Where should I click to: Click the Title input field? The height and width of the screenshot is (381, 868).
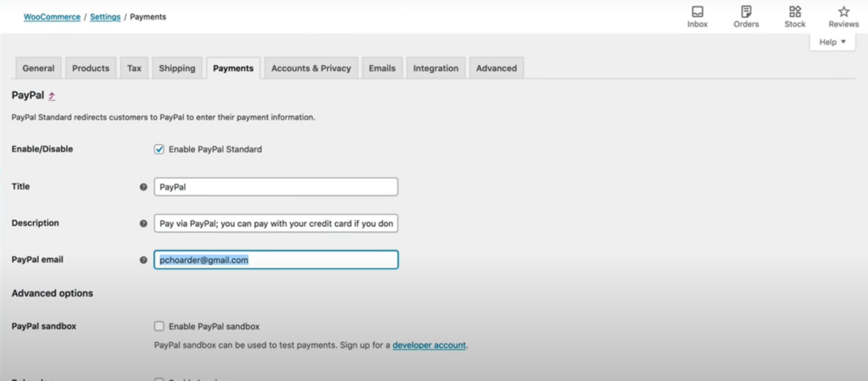(x=275, y=187)
